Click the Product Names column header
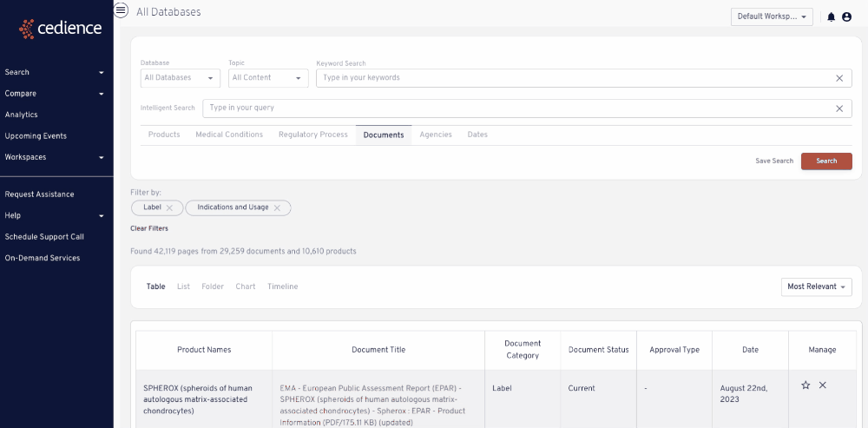This screenshot has width=868, height=428. tap(204, 350)
